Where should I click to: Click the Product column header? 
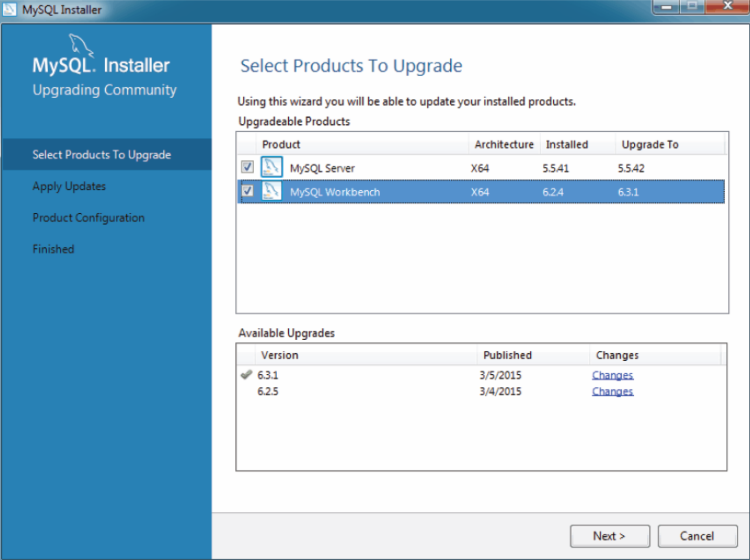(281, 144)
